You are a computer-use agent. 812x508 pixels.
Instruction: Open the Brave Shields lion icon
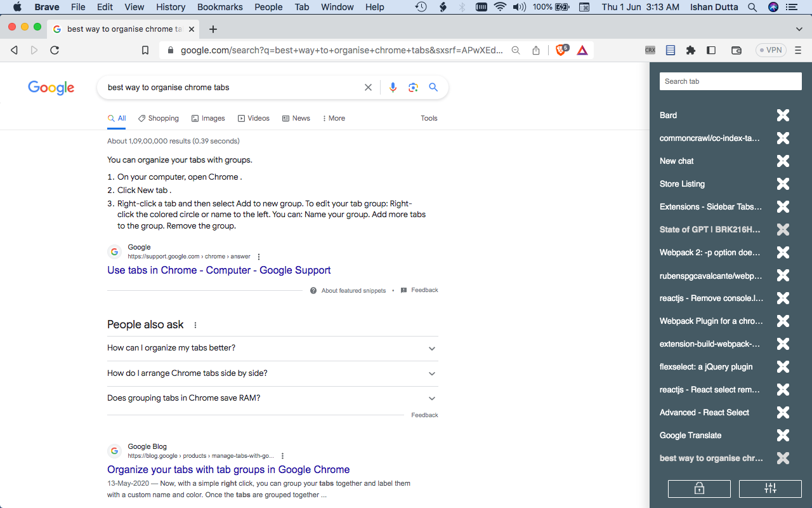coord(561,50)
